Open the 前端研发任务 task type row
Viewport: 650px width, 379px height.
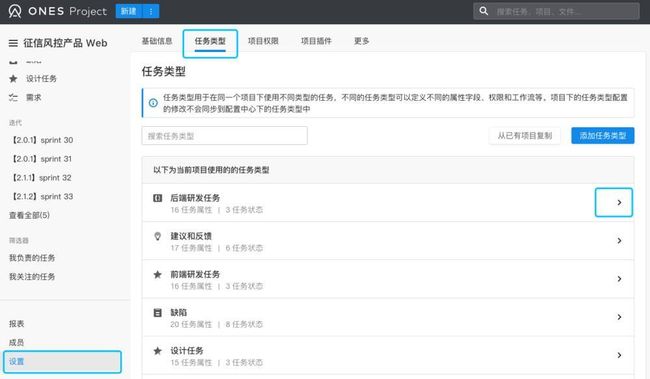388,279
